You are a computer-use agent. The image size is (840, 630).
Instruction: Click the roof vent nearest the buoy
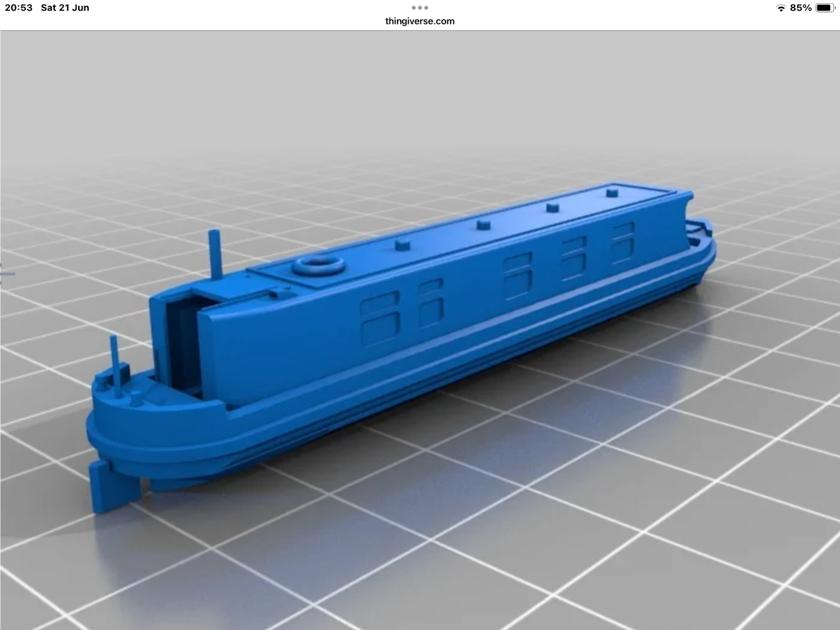coord(401,244)
